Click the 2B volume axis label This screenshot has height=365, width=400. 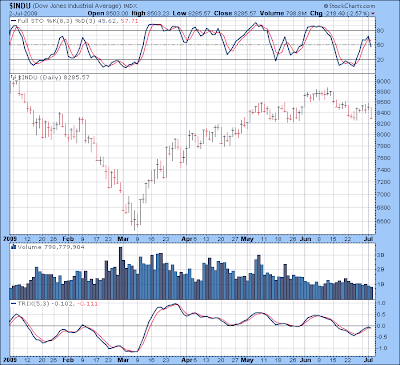tap(381, 270)
